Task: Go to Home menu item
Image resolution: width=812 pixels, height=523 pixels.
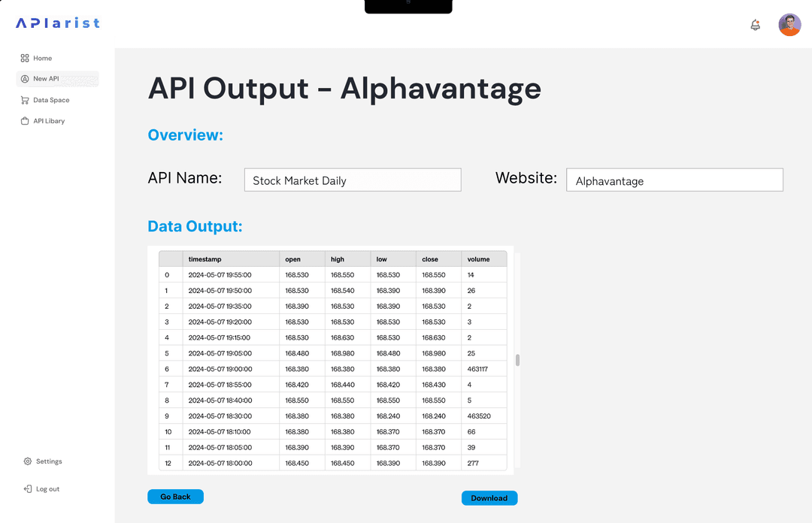Action: pos(42,58)
